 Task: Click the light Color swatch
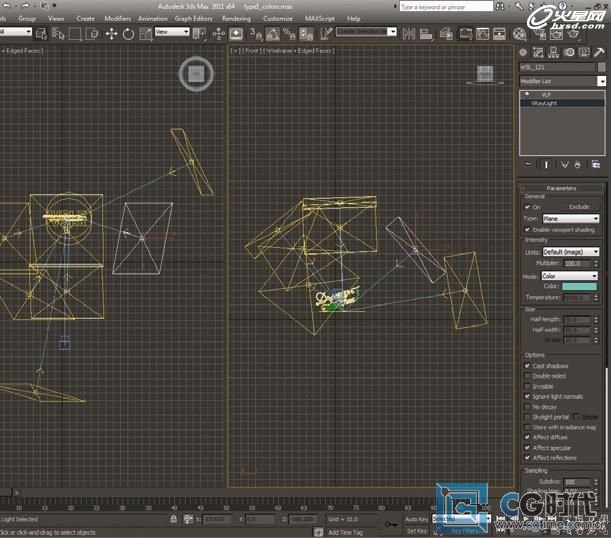[579, 287]
